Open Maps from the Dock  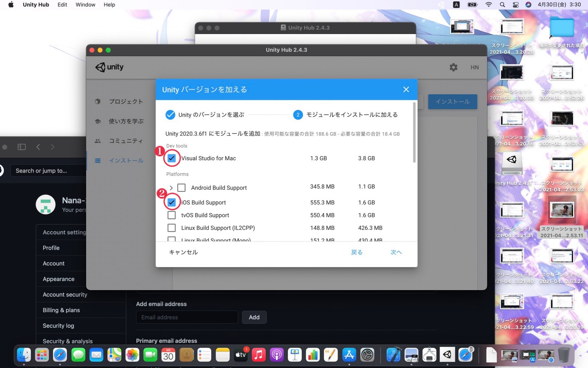pyautogui.click(x=114, y=355)
